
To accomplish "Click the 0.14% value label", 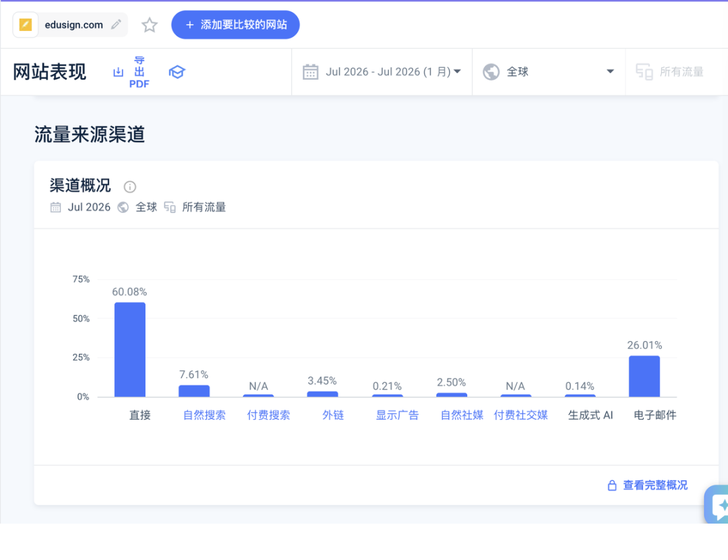I will (580, 386).
